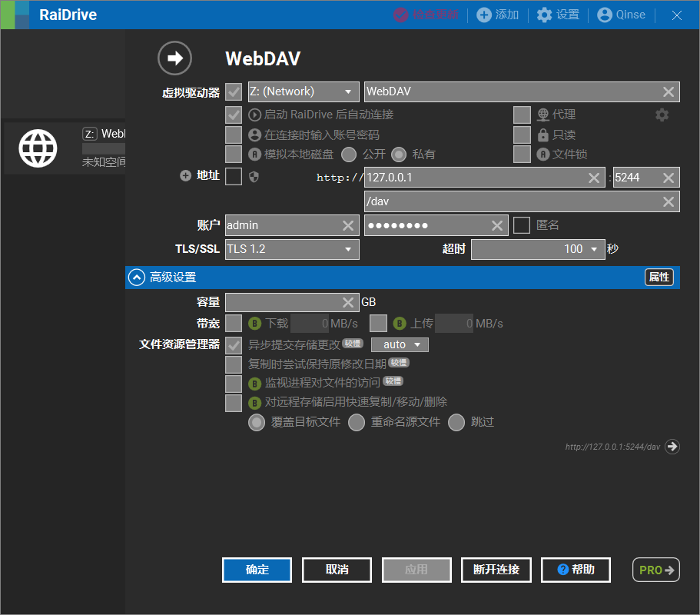Click the 确定 confirm button
Image resolution: width=700 pixels, height=615 pixels.
257,570
